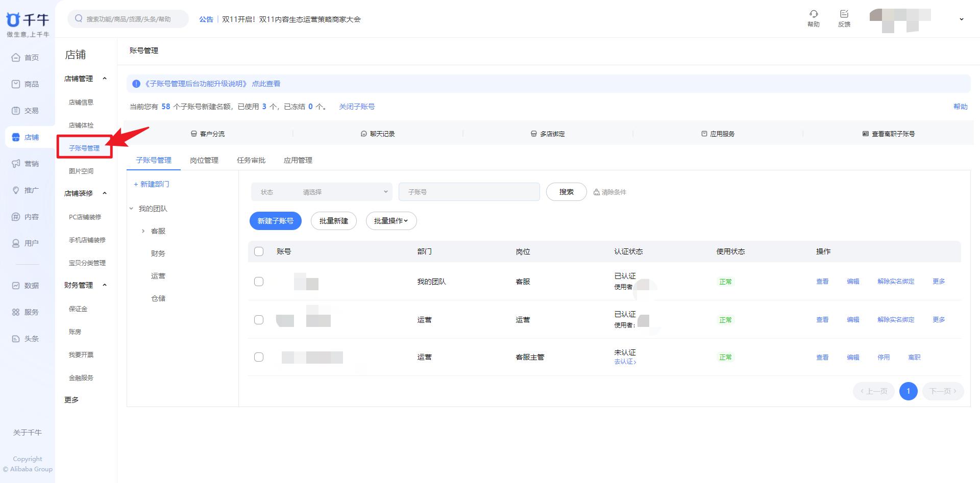This screenshot has width=980, height=483.
Task: Check the first account row checkbox
Action: pyautogui.click(x=259, y=281)
